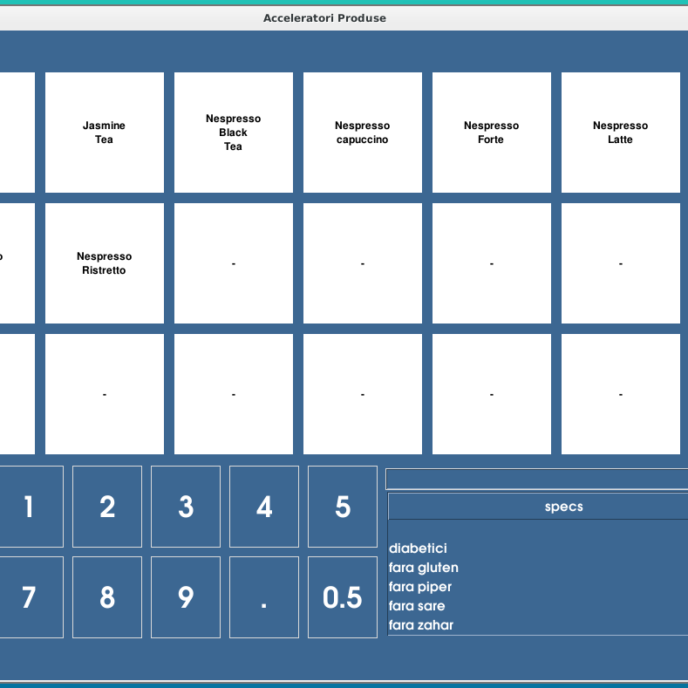Pick the Nespresso capuccino product
Screen dimensions: 688x688
point(362,132)
